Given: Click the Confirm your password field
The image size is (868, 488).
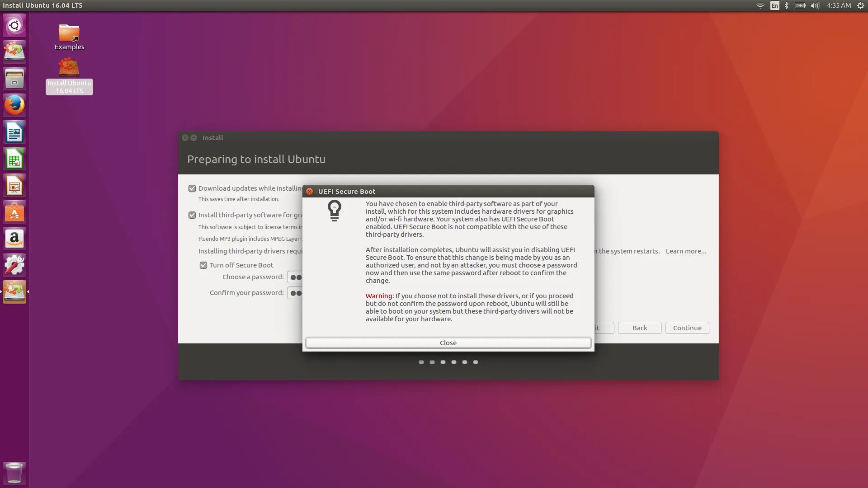Looking at the screenshot, I should click(x=295, y=293).
